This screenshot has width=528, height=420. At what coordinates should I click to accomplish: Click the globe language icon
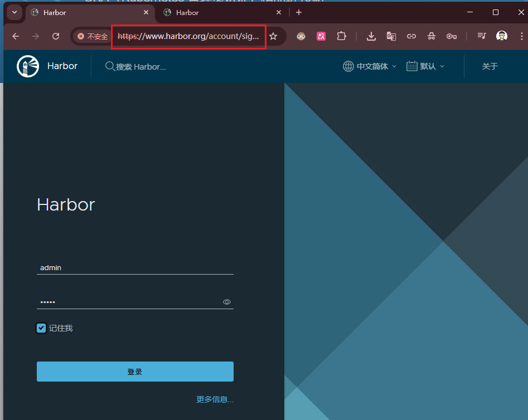[348, 66]
